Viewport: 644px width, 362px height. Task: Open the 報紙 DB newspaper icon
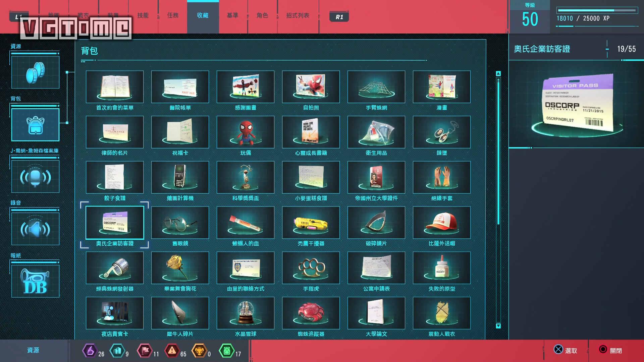coord(35,281)
